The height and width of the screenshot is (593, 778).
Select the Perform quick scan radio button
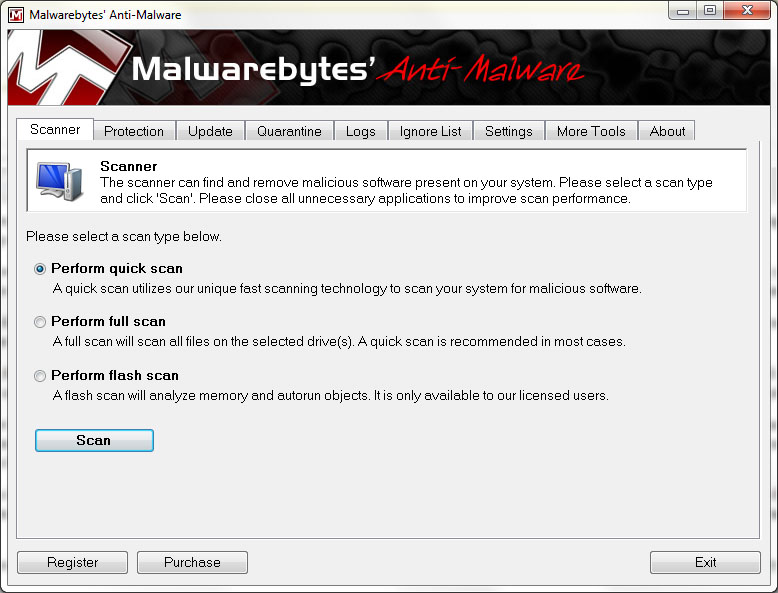(40, 269)
